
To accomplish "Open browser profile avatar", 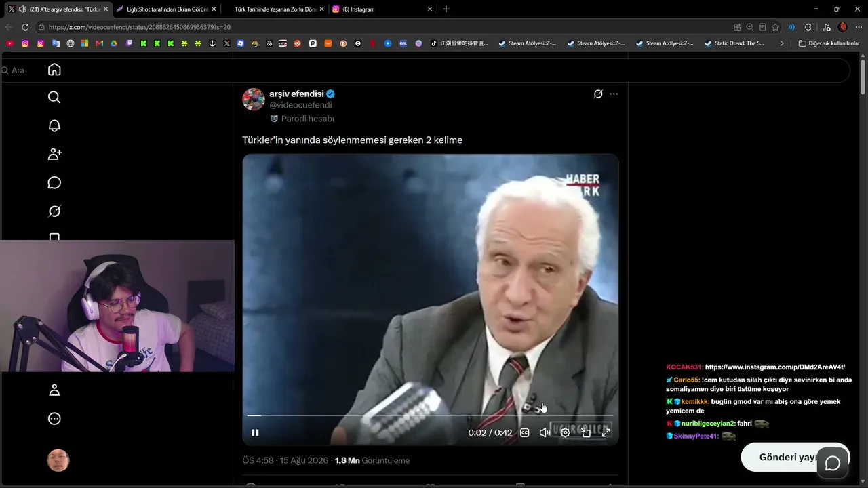I will [843, 27].
